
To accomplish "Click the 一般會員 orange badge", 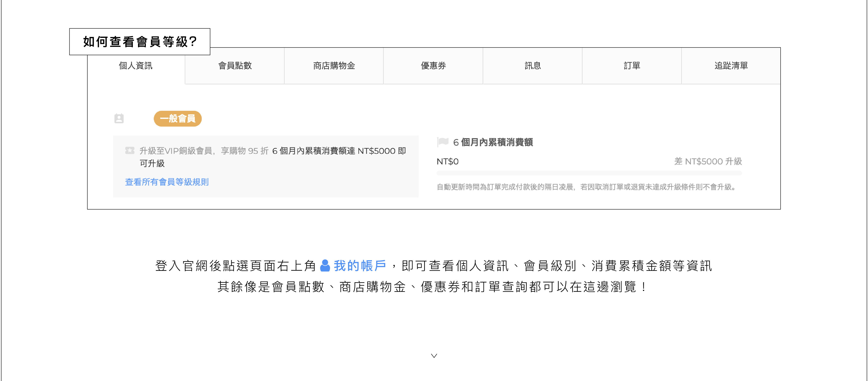I will click(x=178, y=119).
